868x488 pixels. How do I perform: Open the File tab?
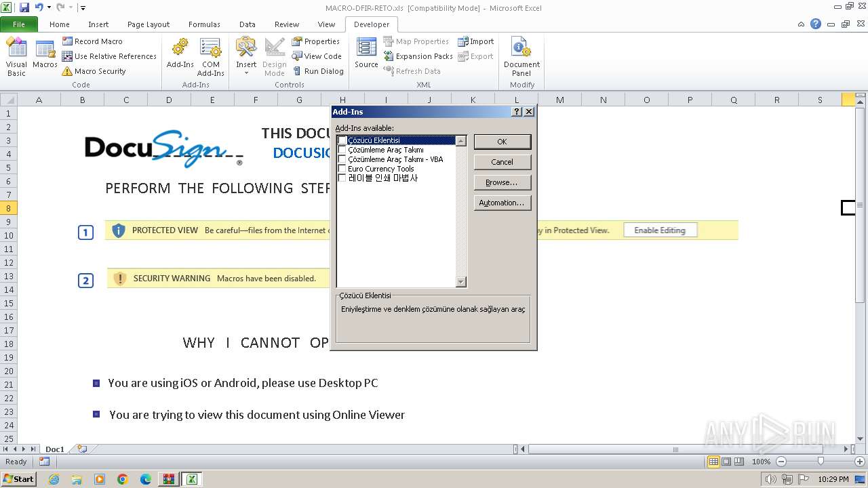click(19, 24)
